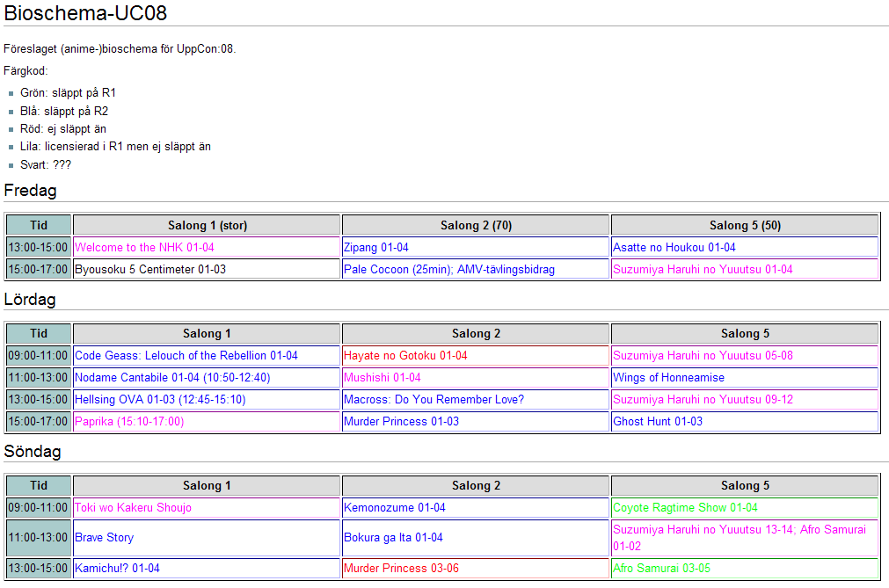Click the Söndag section heading
The image size is (889, 588).
point(33,452)
